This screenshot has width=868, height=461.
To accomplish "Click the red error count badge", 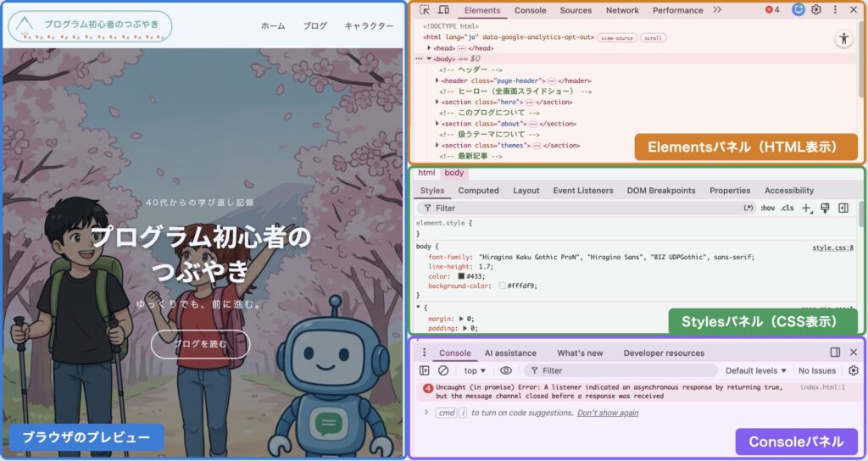I will (772, 10).
